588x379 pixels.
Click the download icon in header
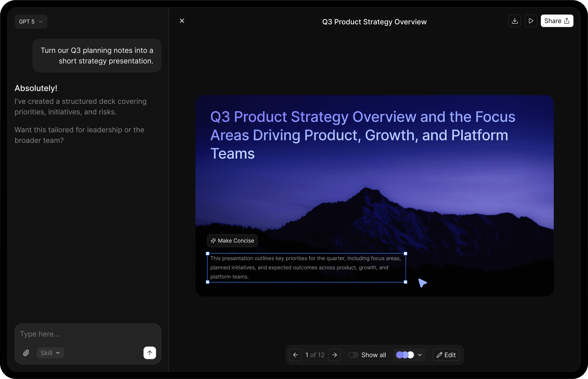pos(515,21)
